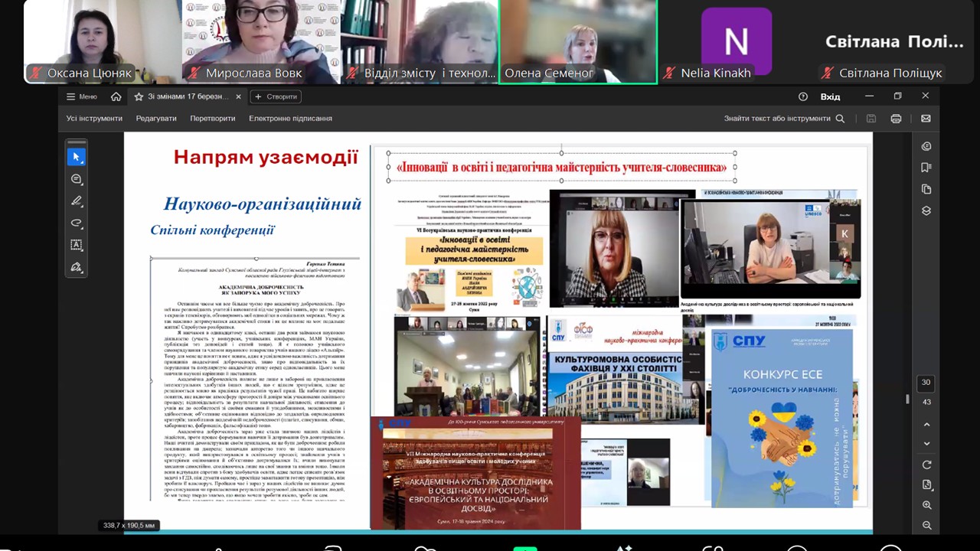Open the fill and sign pen tool
Screen dimensions: 980x551
pos(76,267)
